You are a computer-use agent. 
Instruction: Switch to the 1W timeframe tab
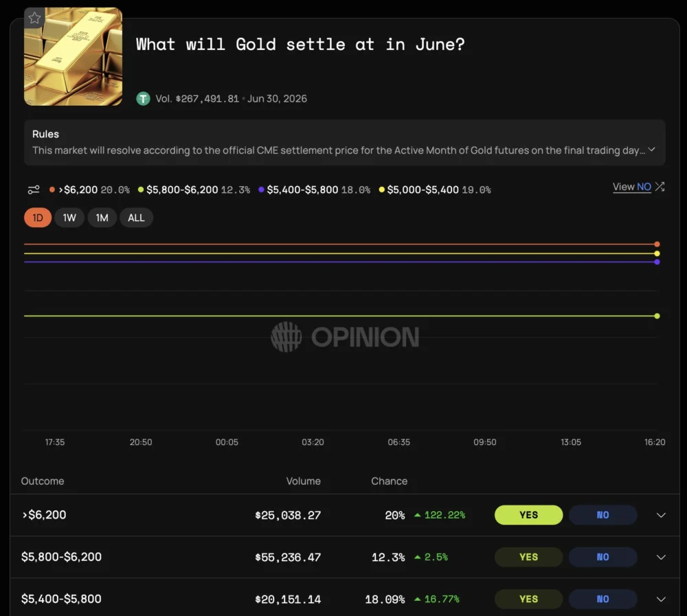pyautogui.click(x=69, y=217)
